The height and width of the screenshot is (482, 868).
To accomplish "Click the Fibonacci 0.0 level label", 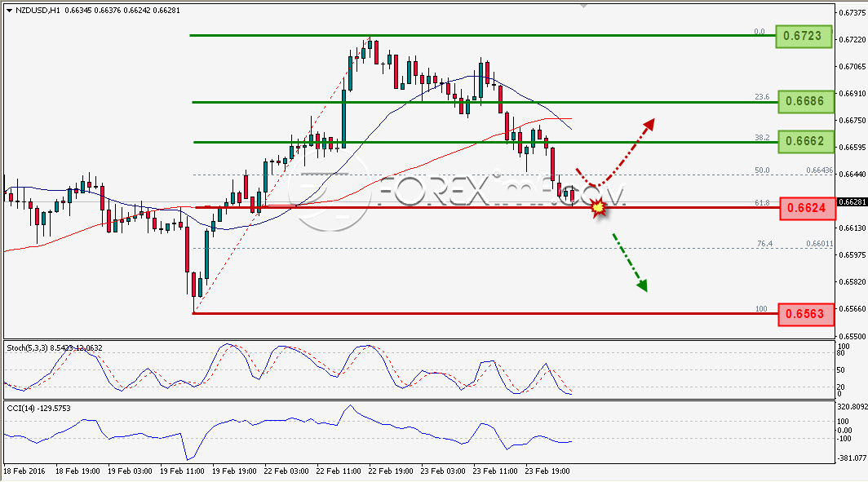I will click(759, 32).
